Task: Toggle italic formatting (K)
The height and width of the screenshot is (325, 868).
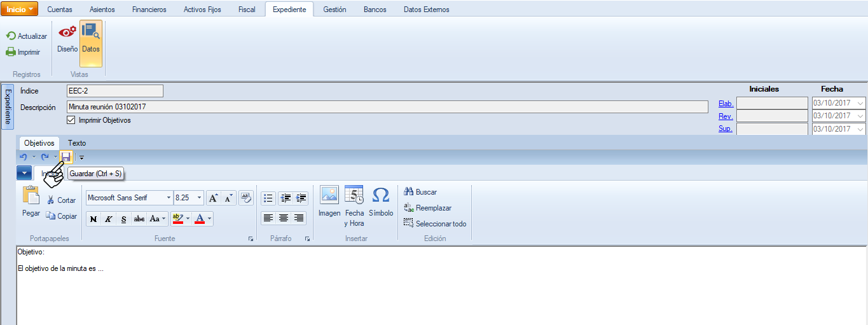Action: tap(109, 219)
